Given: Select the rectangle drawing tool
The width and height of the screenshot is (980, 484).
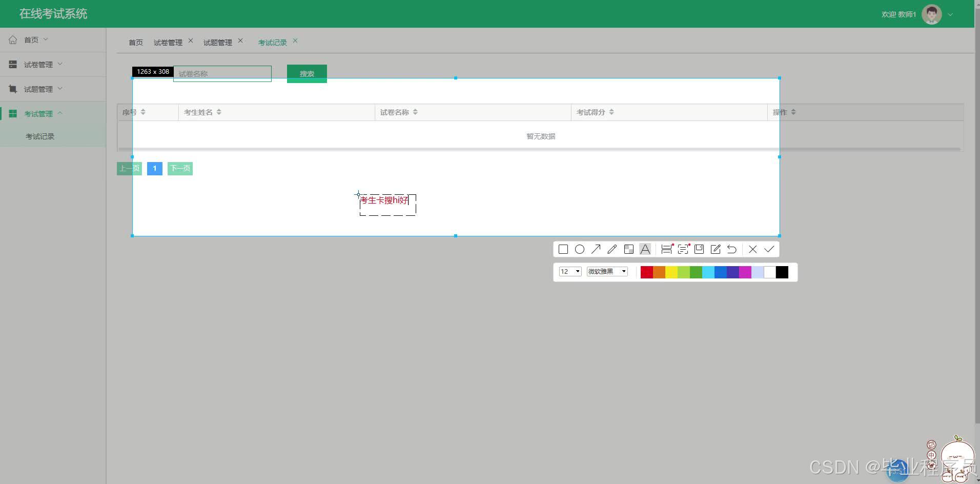Looking at the screenshot, I should [563, 249].
